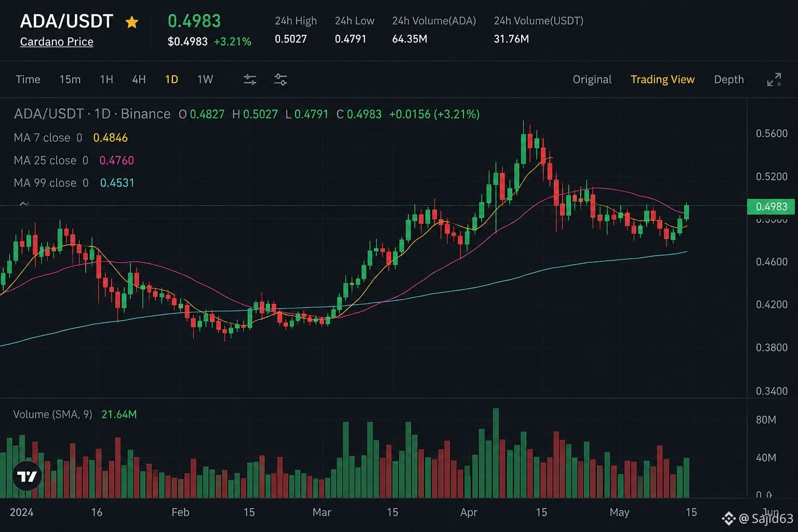Select the Time chart interval
798x532 pixels.
(x=28, y=79)
